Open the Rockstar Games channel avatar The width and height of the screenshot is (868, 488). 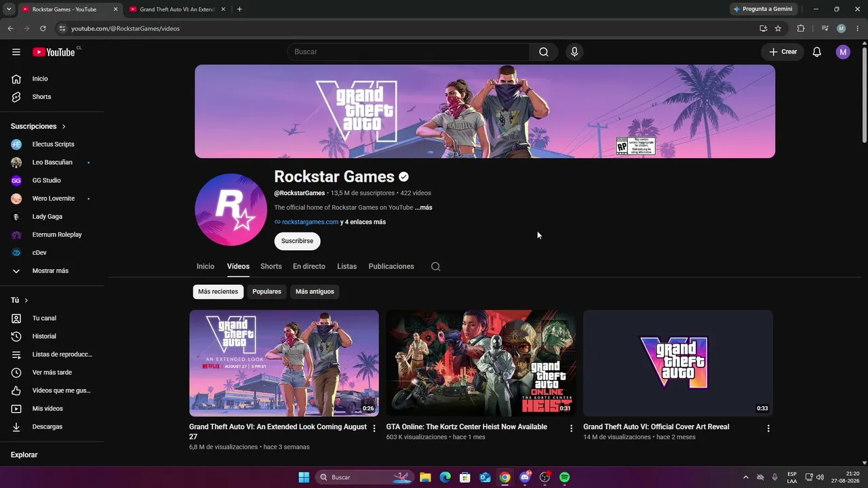coord(231,209)
